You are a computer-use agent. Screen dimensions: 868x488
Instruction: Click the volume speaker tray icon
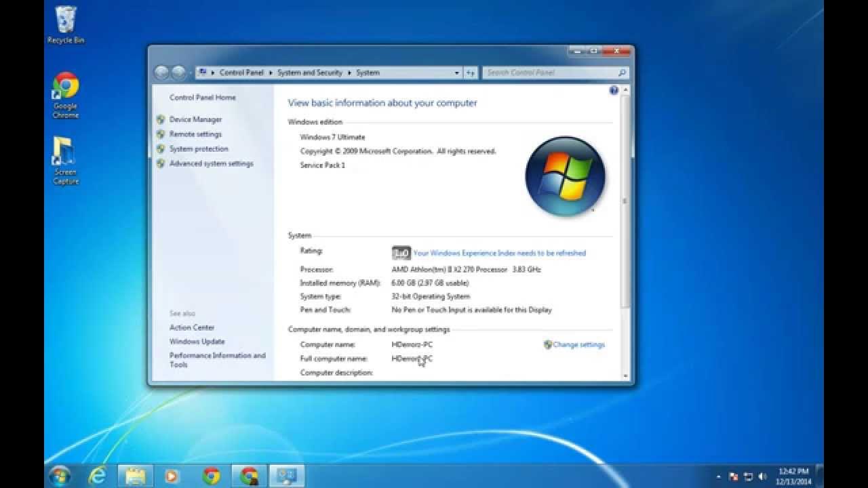(x=762, y=476)
